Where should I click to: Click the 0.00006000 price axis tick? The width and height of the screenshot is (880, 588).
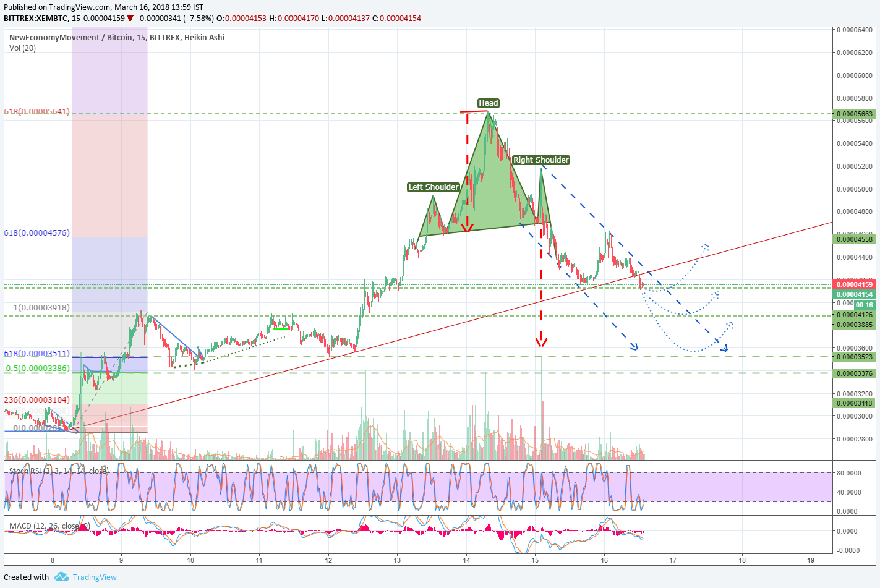pos(854,75)
